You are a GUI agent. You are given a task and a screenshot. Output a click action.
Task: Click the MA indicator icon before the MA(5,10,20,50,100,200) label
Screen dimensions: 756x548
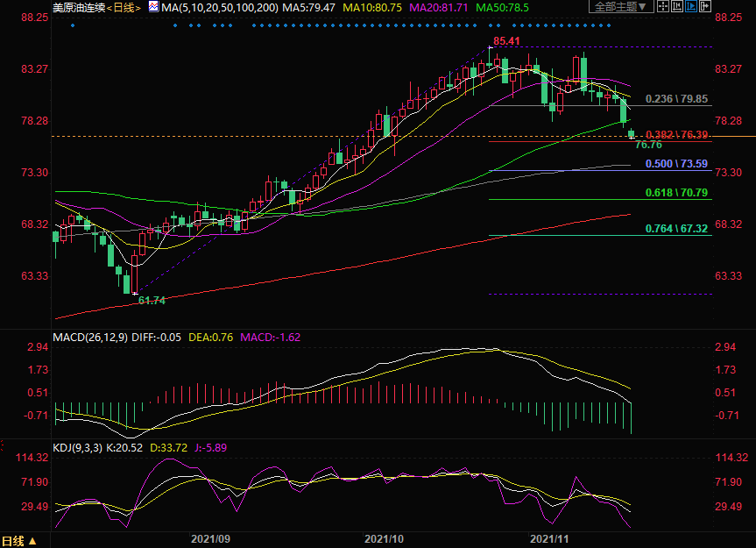(x=153, y=7)
